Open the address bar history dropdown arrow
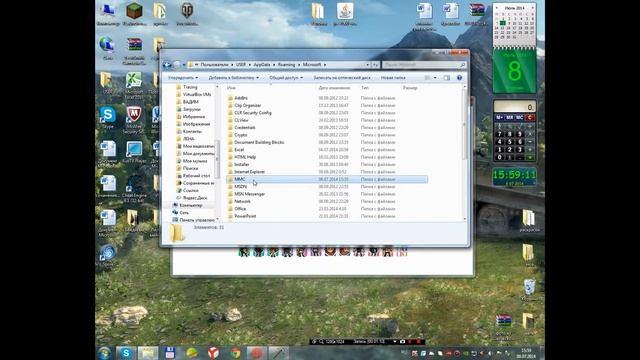 pyautogui.click(x=367, y=64)
